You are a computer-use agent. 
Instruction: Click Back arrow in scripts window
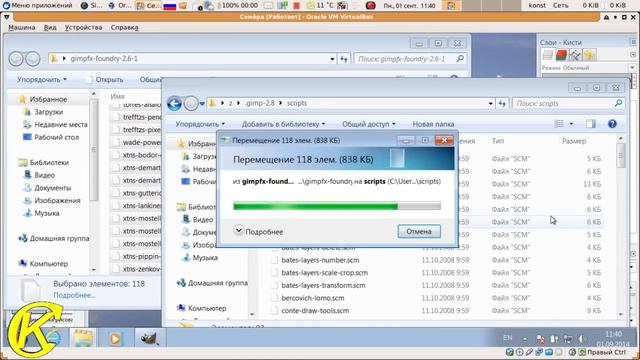pyautogui.click(x=174, y=103)
